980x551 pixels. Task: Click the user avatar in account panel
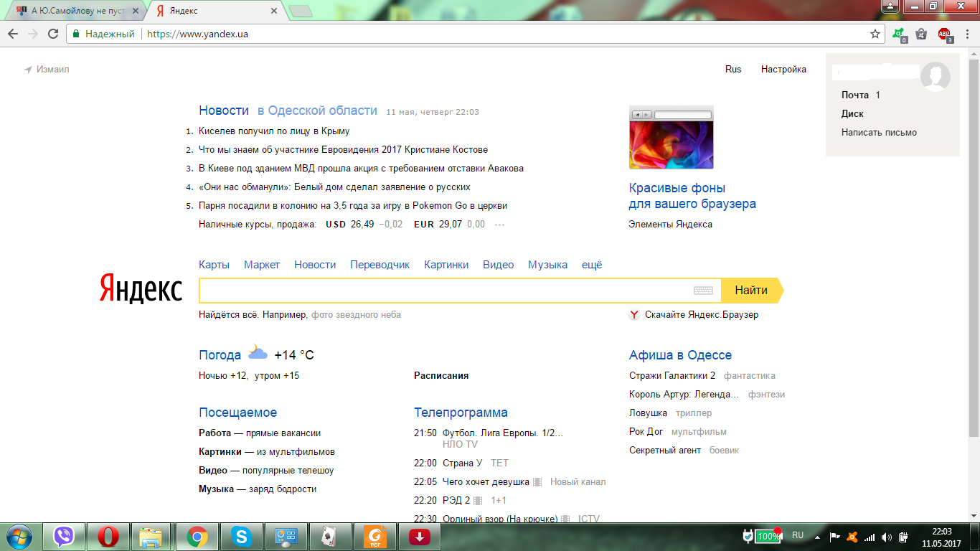pos(936,76)
